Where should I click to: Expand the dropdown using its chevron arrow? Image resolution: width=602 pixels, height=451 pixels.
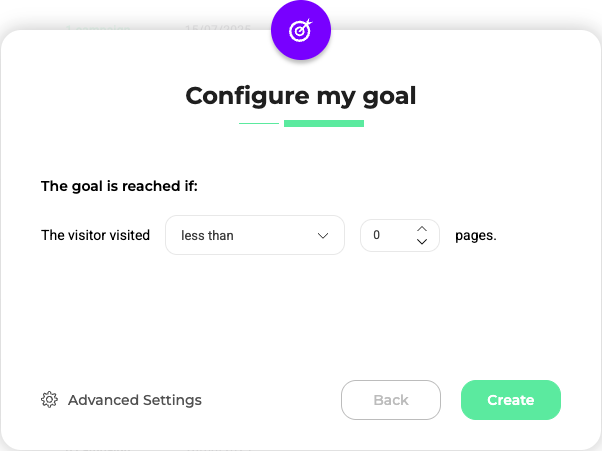click(323, 236)
